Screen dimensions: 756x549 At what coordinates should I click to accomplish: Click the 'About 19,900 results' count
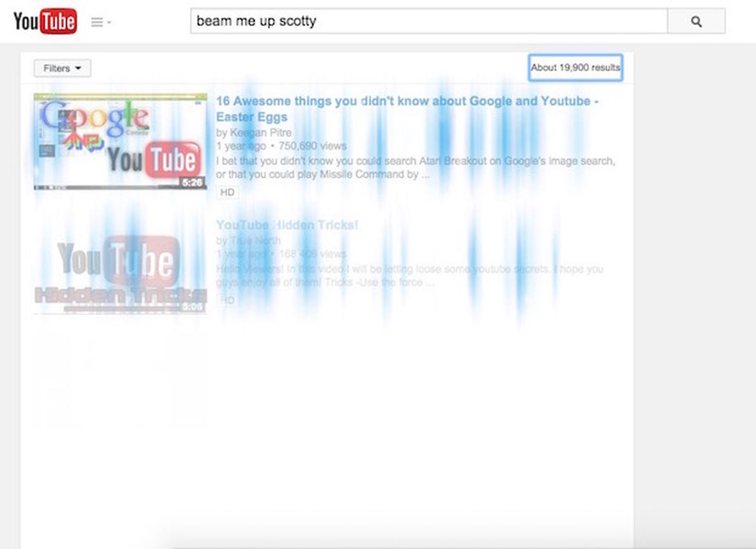(x=575, y=67)
